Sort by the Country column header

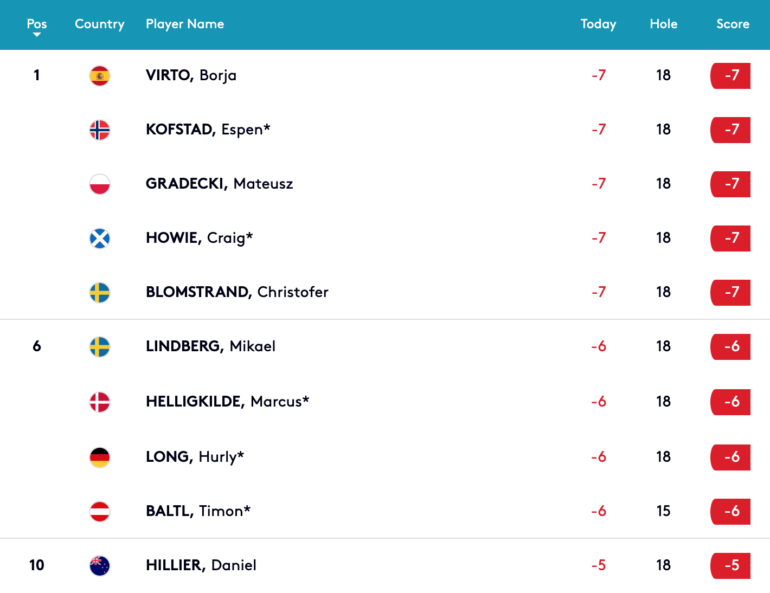[x=99, y=24]
